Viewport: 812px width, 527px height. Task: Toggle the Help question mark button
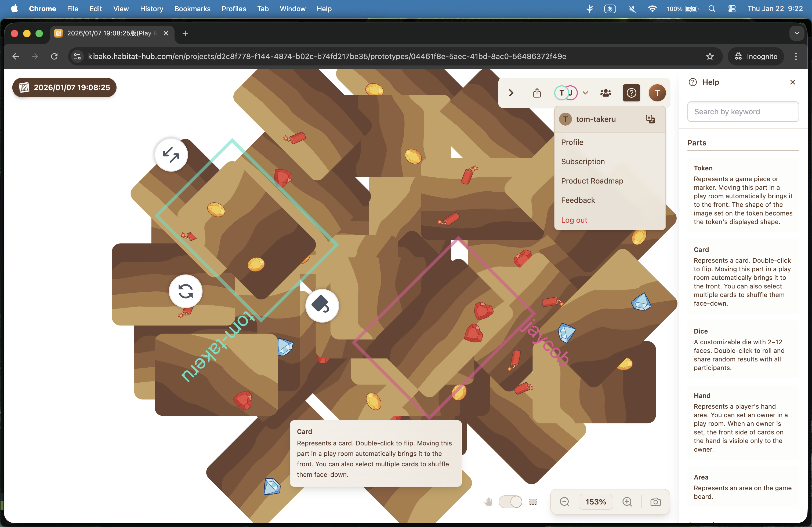coord(631,93)
